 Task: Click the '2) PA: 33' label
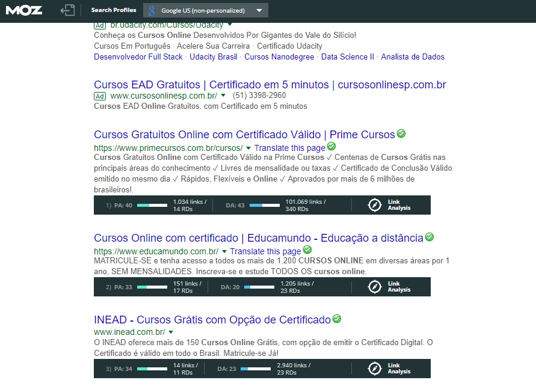[119, 287]
